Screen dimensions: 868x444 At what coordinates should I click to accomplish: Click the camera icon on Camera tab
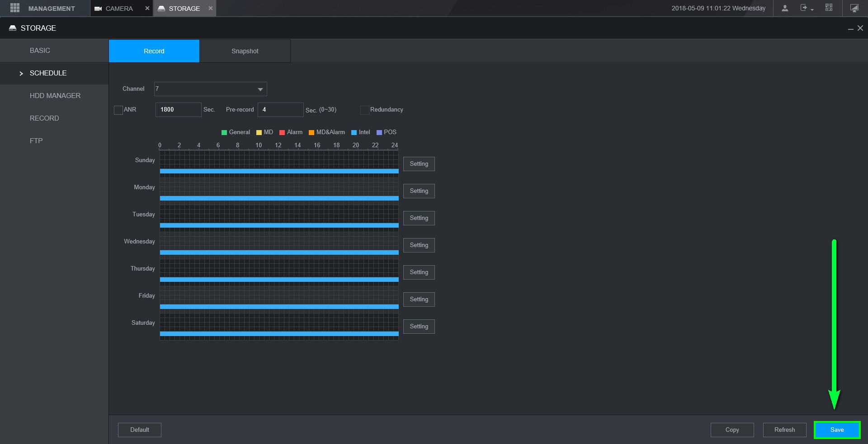(x=98, y=9)
